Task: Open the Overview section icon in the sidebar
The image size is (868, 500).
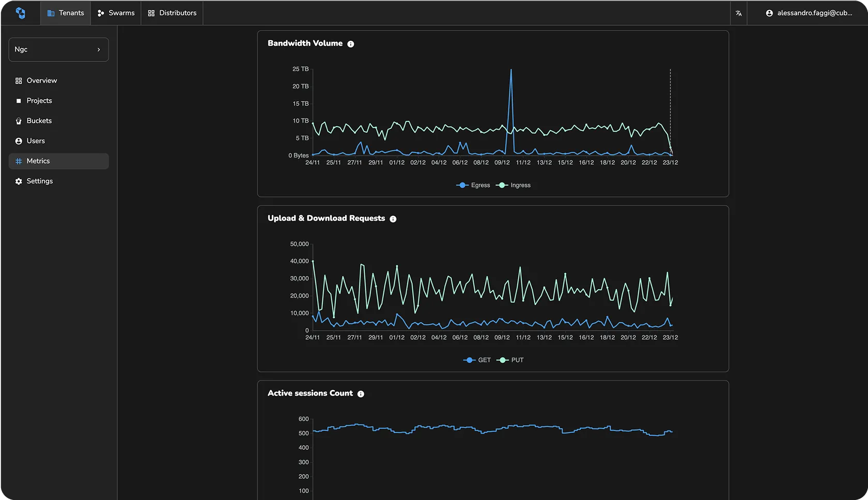Action: 18,80
